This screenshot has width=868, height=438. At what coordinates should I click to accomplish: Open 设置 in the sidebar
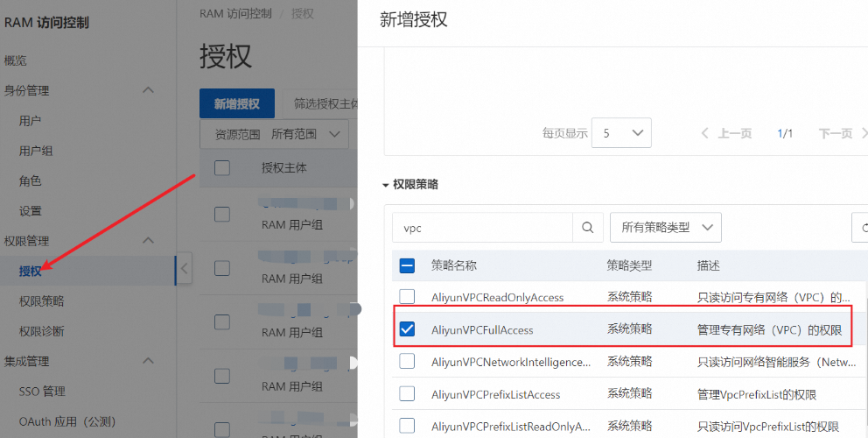coord(30,211)
